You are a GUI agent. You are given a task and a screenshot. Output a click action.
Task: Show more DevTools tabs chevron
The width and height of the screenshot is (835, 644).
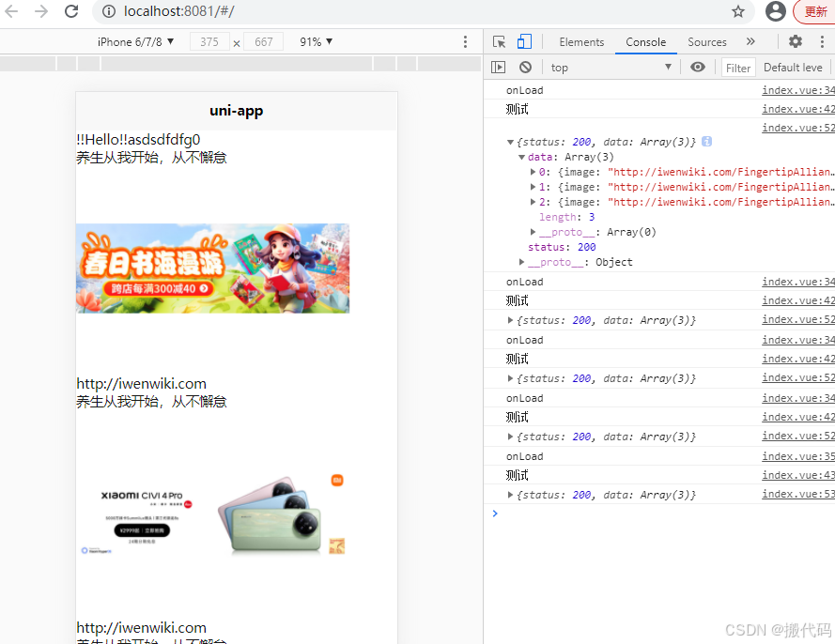(750, 41)
